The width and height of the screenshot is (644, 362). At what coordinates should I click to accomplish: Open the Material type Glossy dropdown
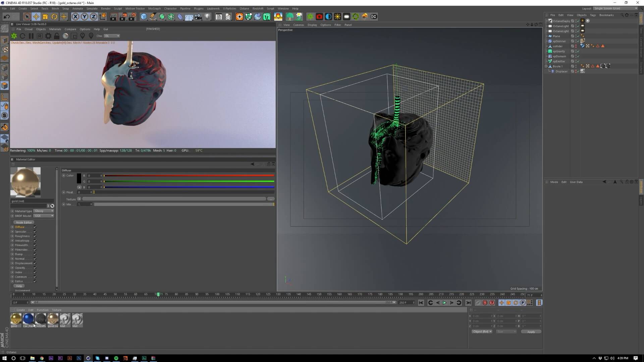coord(44,211)
